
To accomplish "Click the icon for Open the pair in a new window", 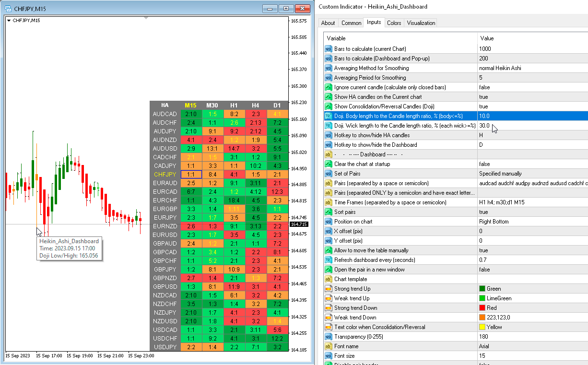I will click(329, 270).
